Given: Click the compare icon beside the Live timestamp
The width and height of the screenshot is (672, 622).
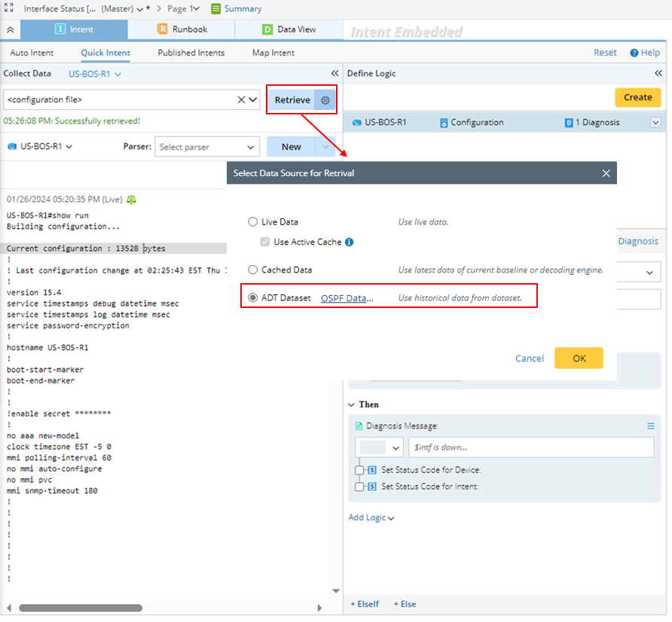Looking at the screenshot, I should (131, 200).
